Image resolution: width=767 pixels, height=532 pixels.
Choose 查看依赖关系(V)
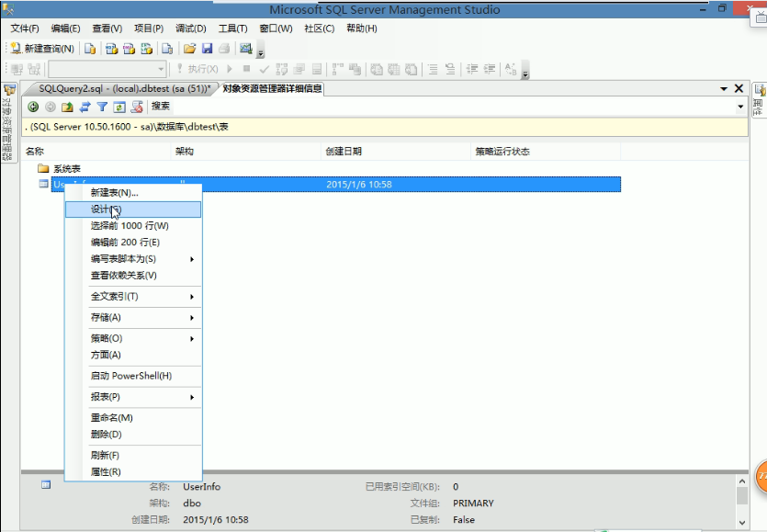(x=133, y=276)
